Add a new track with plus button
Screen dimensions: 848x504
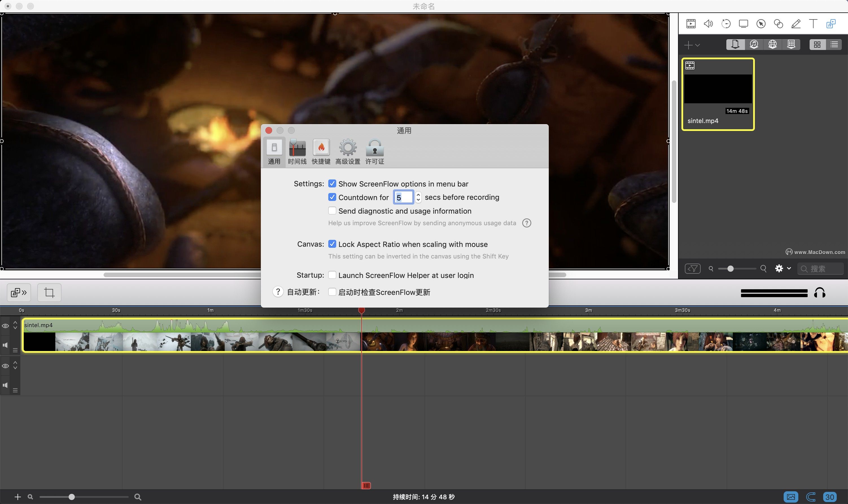point(18,497)
